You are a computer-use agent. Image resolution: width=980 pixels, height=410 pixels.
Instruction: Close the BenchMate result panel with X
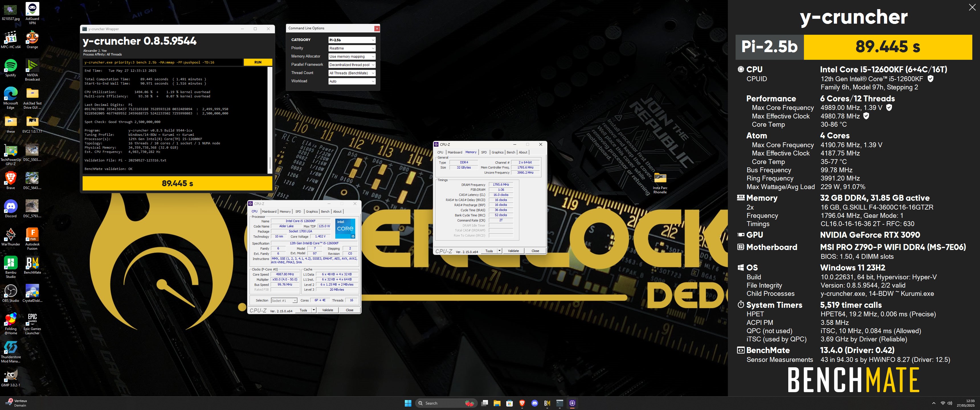[972, 7]
